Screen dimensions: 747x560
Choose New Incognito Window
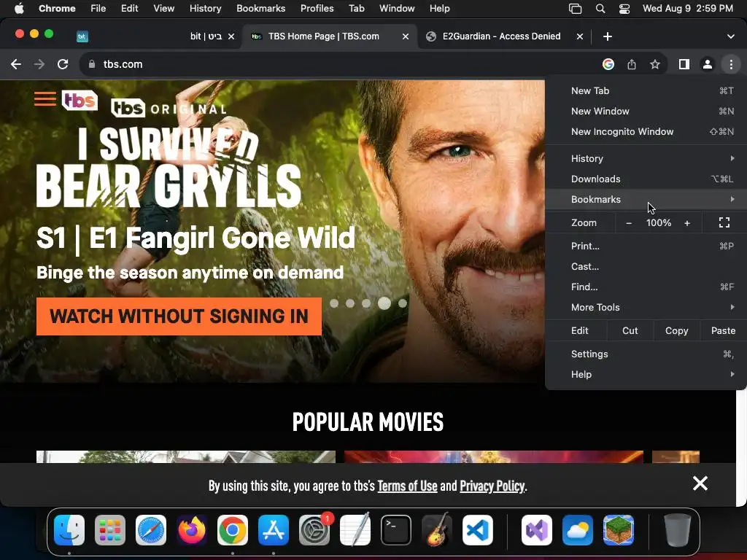645,132
